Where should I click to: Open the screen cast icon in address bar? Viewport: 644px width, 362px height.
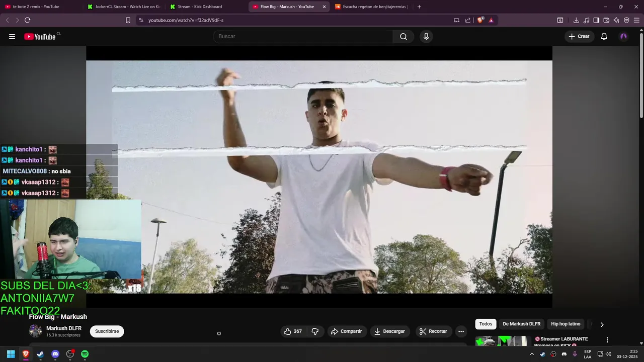tap(456, 20)
